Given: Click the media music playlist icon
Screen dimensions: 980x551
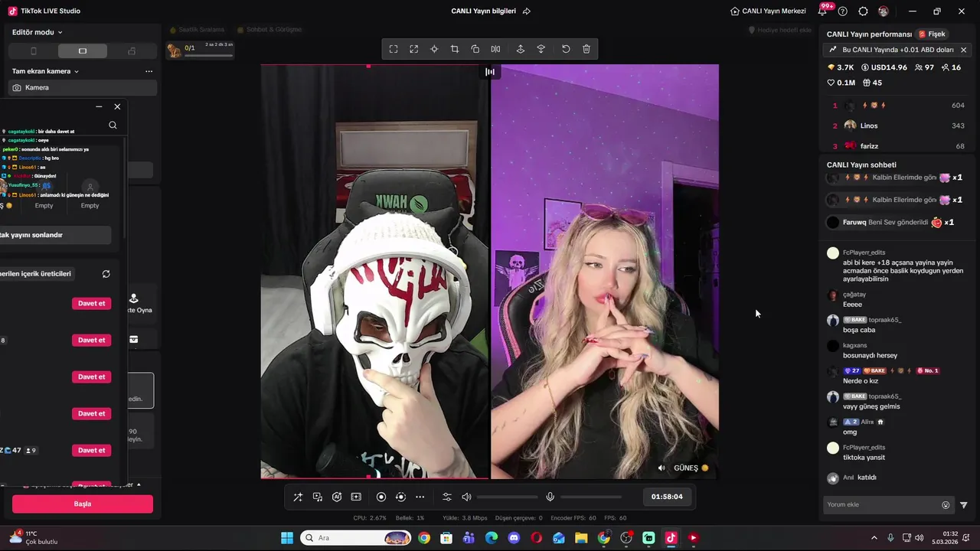Looking at the screenshot, I should [318, 497].
